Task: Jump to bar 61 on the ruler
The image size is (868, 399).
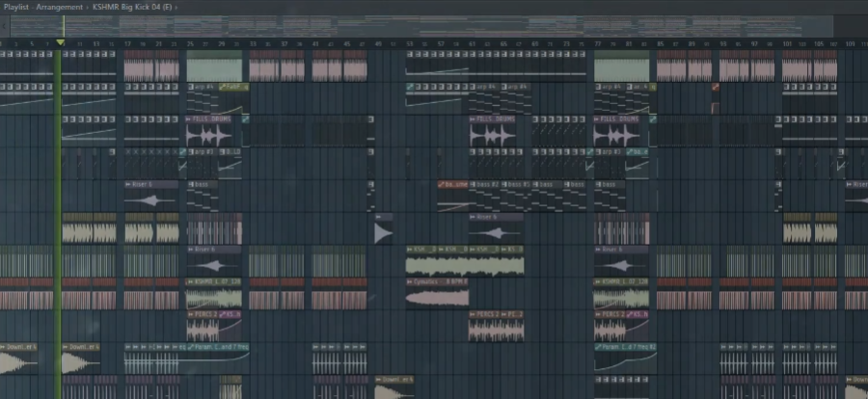Action: pos(473,43)
